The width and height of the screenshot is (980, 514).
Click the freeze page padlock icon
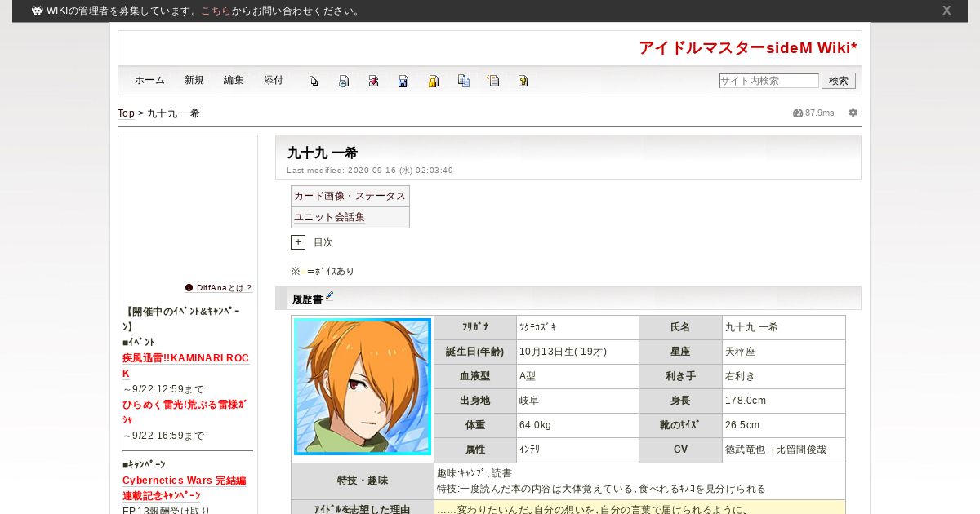pyautogui.click(x=434, y=81)
